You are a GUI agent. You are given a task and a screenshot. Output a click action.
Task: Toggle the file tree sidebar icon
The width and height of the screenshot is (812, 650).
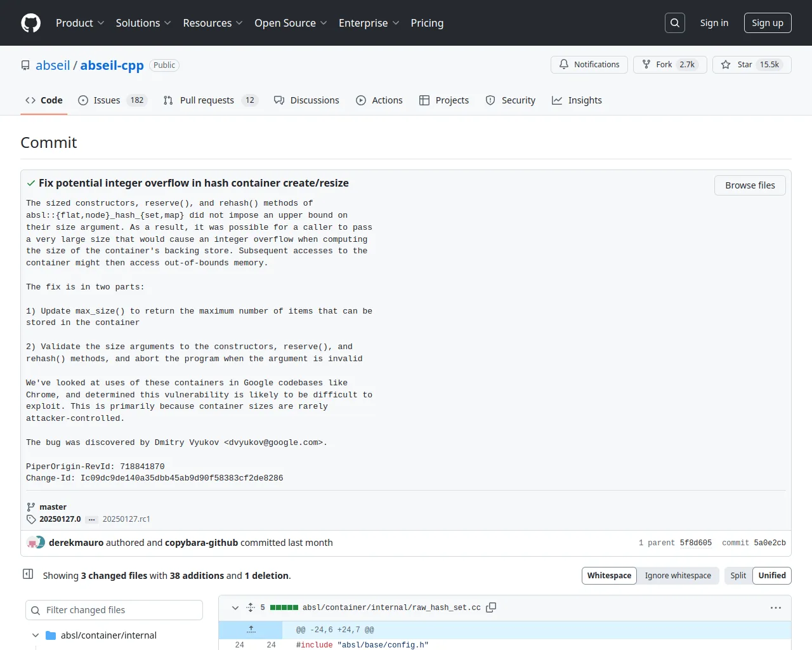pyautogui.click(x=28, y=574)
